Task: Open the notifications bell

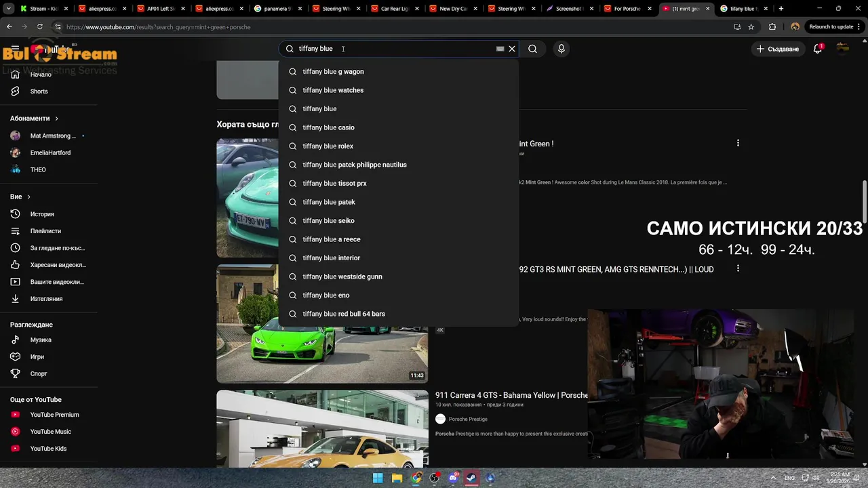Action: 818,49
